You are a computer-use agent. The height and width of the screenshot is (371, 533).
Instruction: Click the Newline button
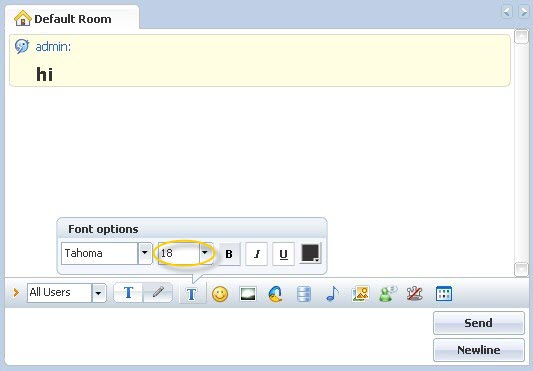point(479,350)
